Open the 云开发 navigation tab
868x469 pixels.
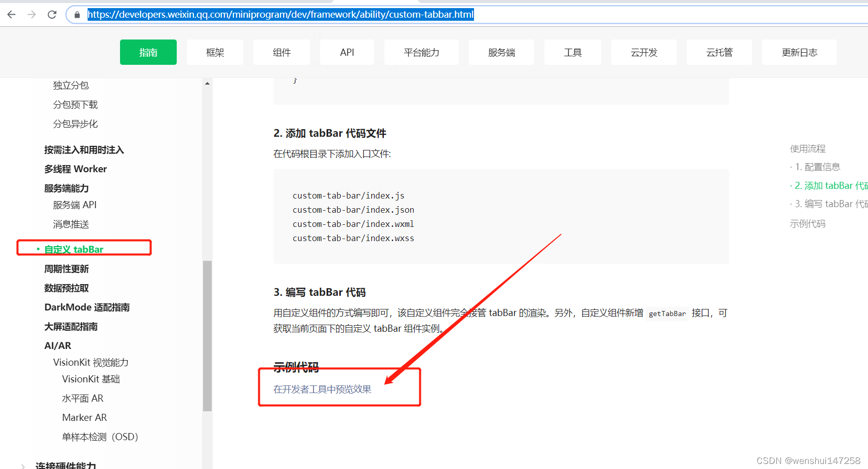(x=644, y=52)
